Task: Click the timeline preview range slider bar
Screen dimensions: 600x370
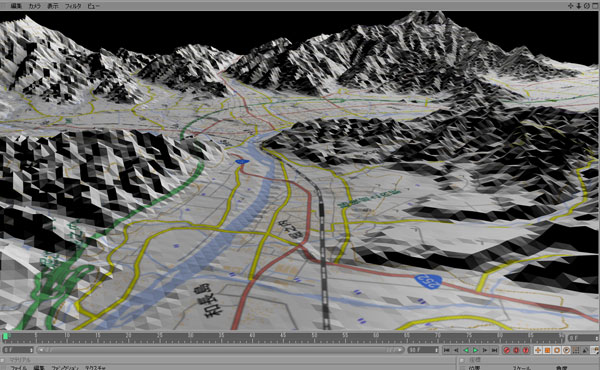Action: pos(220,350)
